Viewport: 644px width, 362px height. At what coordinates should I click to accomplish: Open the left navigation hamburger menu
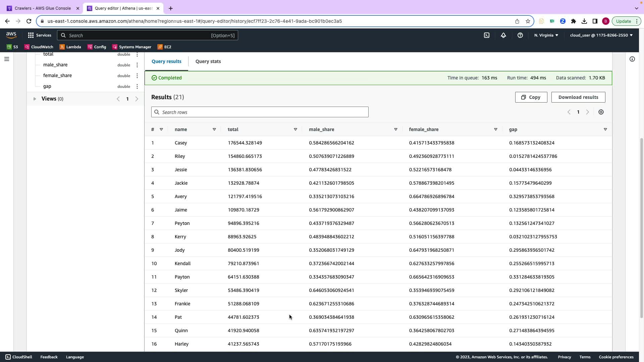[6, 59]
